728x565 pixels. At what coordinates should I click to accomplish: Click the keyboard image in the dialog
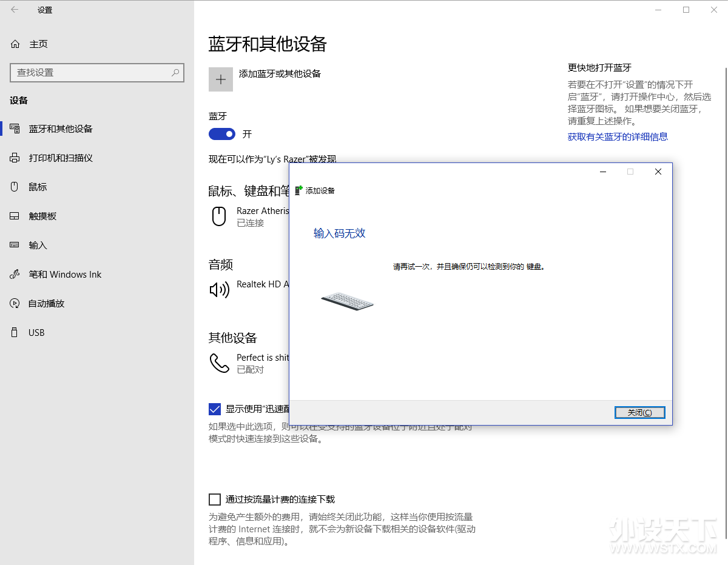click(347, 301)
